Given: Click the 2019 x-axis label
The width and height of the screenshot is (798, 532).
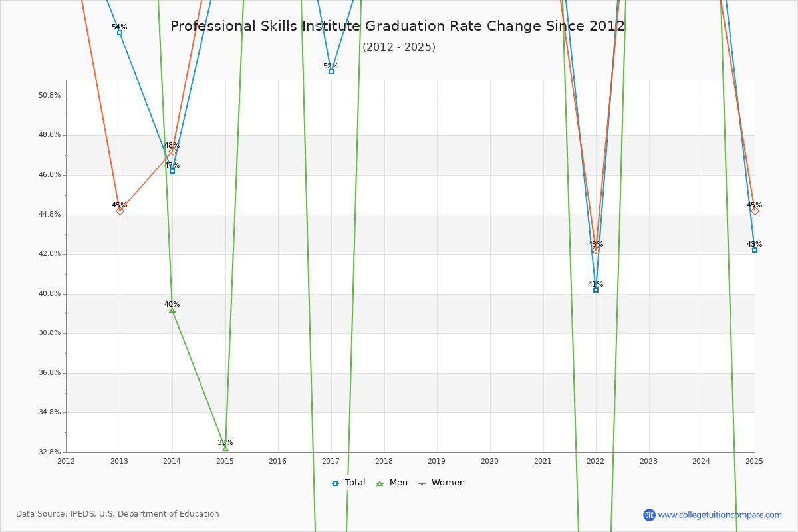Looking at the screenshot, I should pos(437,461).
